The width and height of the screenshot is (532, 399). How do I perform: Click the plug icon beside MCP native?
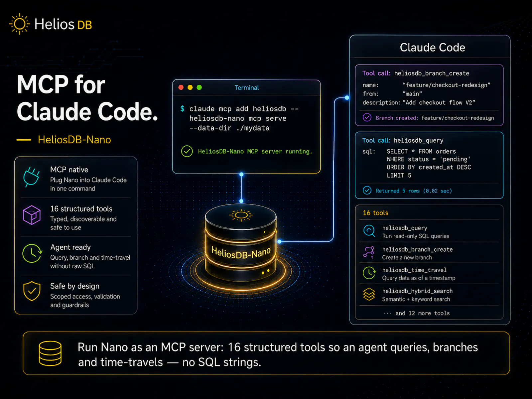pyautogui.click(x=32, y=177)
